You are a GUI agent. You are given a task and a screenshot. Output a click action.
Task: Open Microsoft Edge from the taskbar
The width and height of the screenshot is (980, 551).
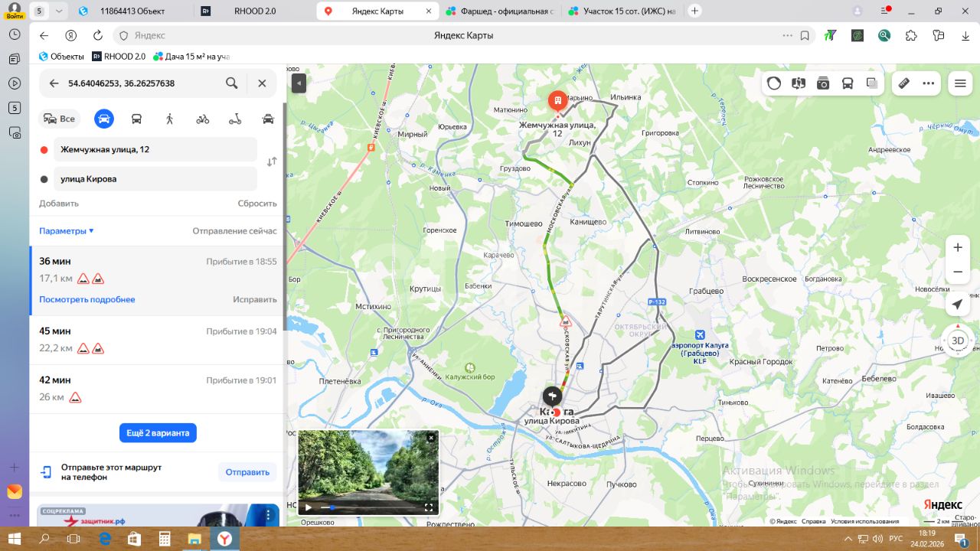tap(105, 540)
